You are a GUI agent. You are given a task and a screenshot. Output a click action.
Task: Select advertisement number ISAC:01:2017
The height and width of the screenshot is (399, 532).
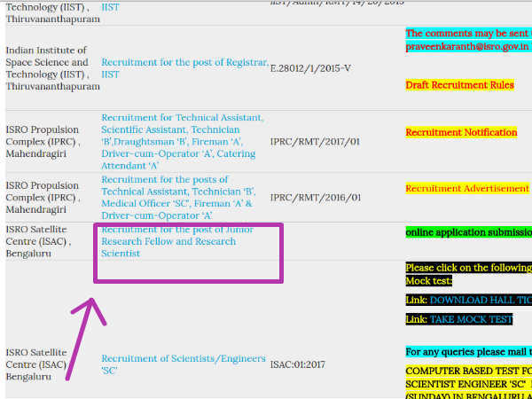298,364
